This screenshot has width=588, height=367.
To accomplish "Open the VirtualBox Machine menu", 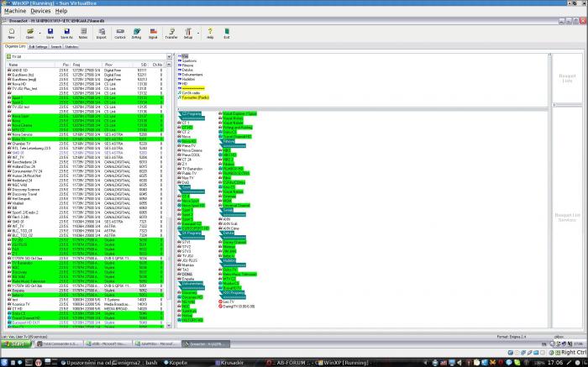I will (15, 11).
